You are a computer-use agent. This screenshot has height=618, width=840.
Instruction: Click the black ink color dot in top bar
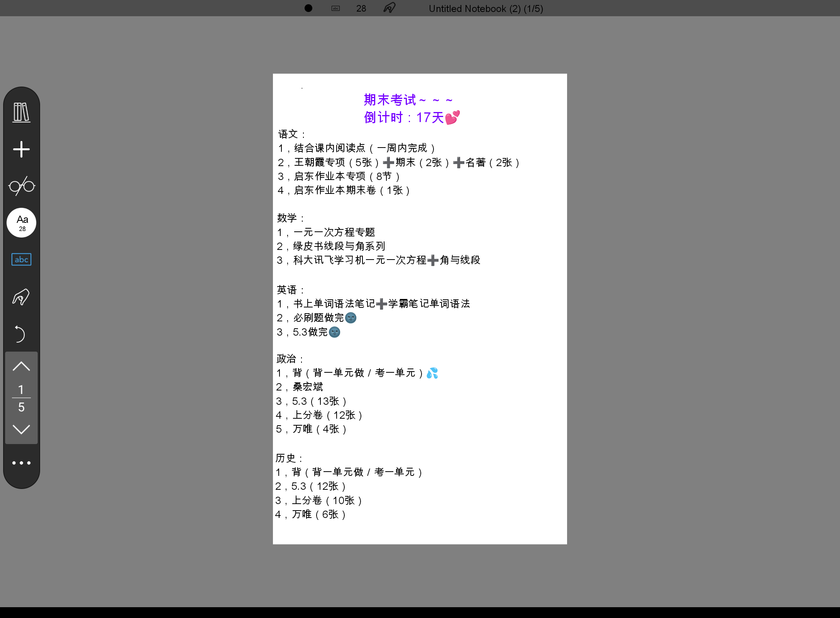point(308,8)
